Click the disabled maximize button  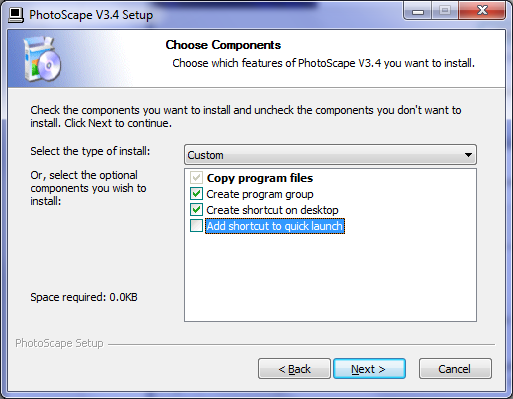[445, 11]
